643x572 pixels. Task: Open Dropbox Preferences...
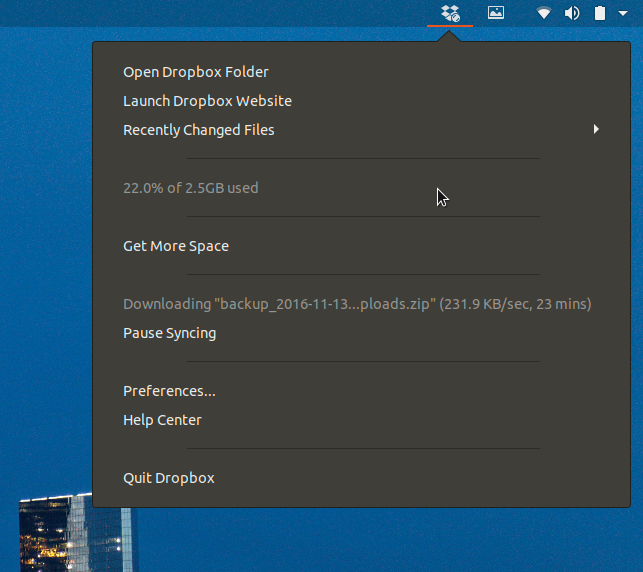pyautogui.click(x=169, y=391)
